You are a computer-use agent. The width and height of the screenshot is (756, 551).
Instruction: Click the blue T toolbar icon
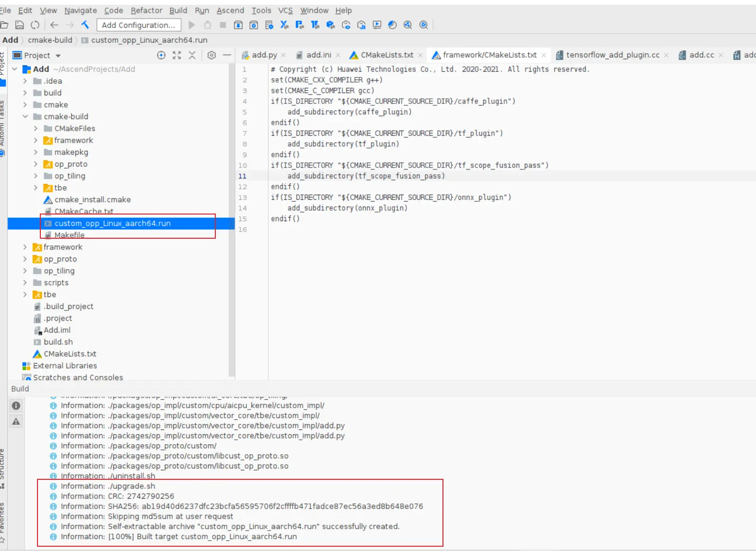coord(315,25)
